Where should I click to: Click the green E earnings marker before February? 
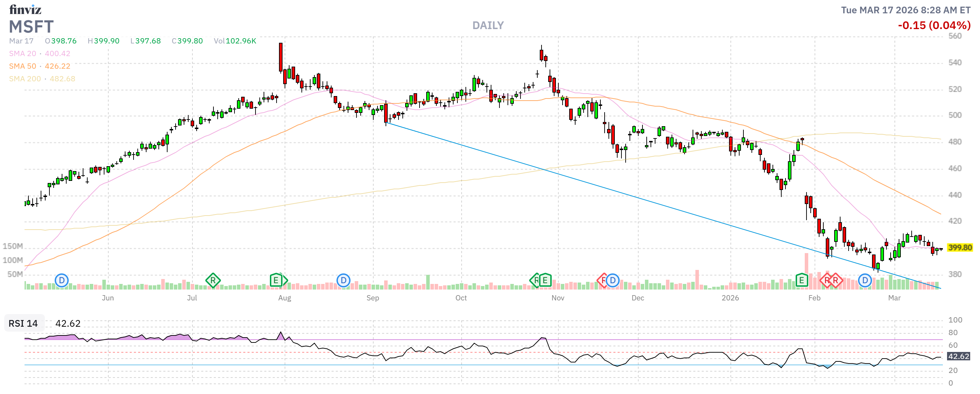[801, 281]
